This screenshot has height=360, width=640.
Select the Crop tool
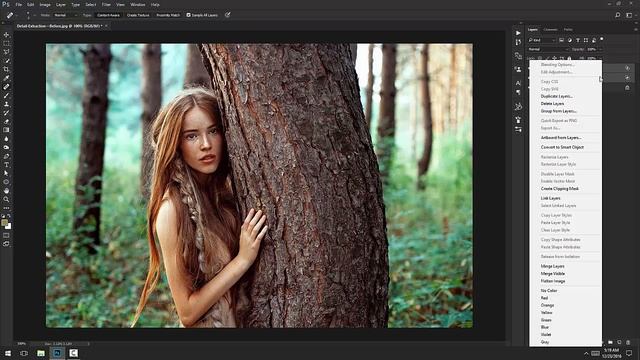(x=6, y=69)
